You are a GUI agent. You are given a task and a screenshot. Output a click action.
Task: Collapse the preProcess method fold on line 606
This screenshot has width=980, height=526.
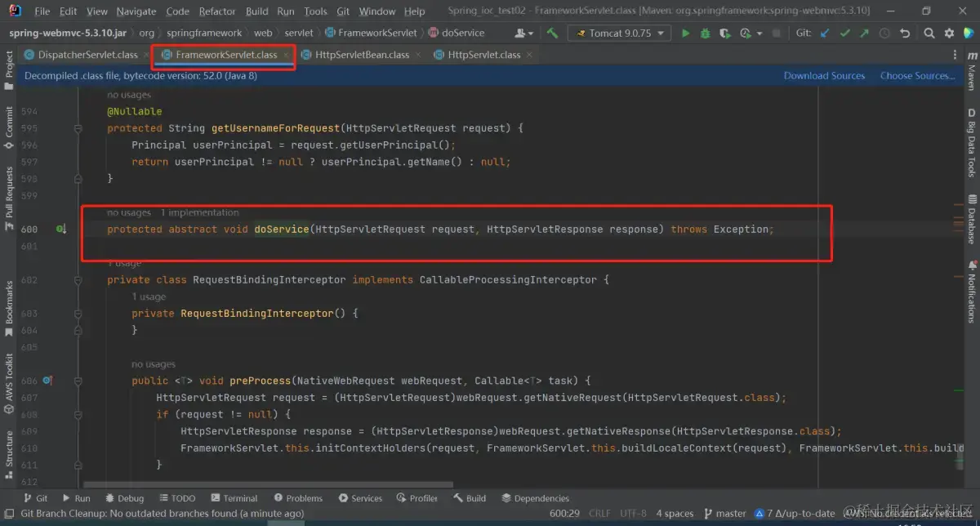[78, 381]
